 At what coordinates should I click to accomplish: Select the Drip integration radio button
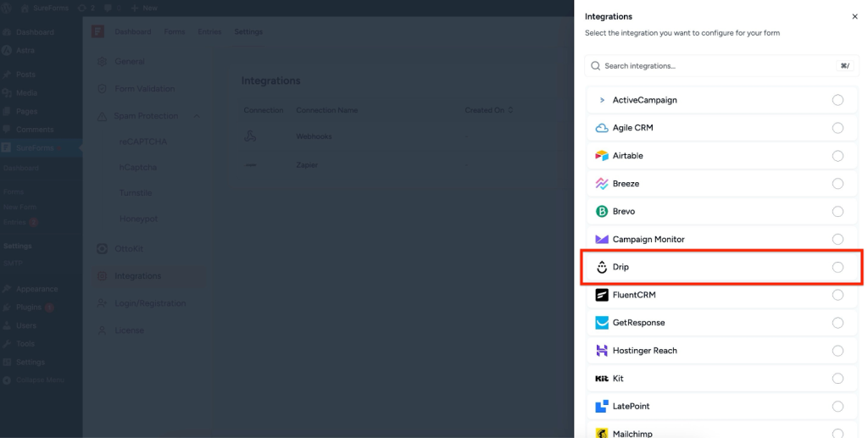(x=837, y=268)
